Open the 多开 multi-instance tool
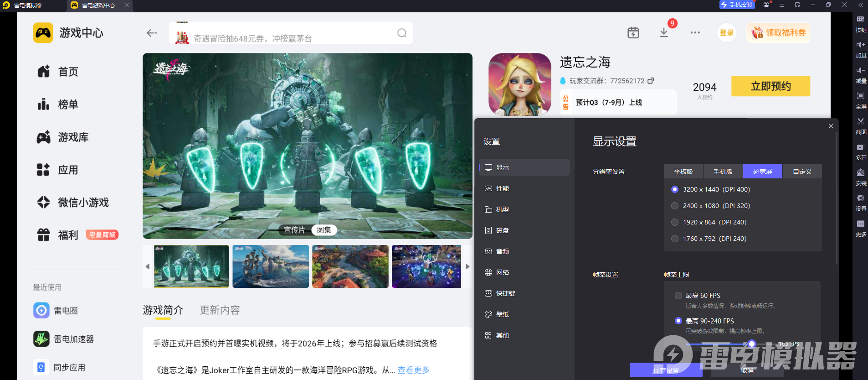This screenshot has height=380, width=868. (861, 151)
